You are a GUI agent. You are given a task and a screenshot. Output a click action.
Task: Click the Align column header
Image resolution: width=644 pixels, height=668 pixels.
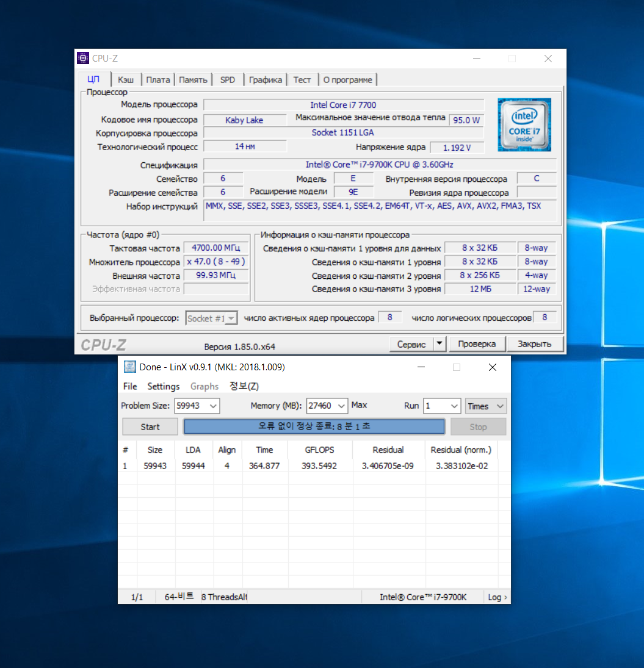coord(226,450)
